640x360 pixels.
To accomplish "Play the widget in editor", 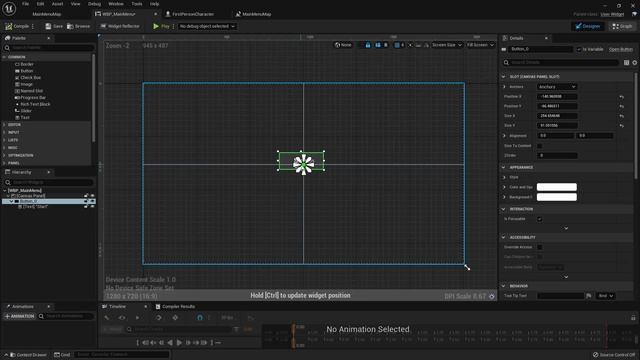I will pyautogui.click(x=161, y=26).
